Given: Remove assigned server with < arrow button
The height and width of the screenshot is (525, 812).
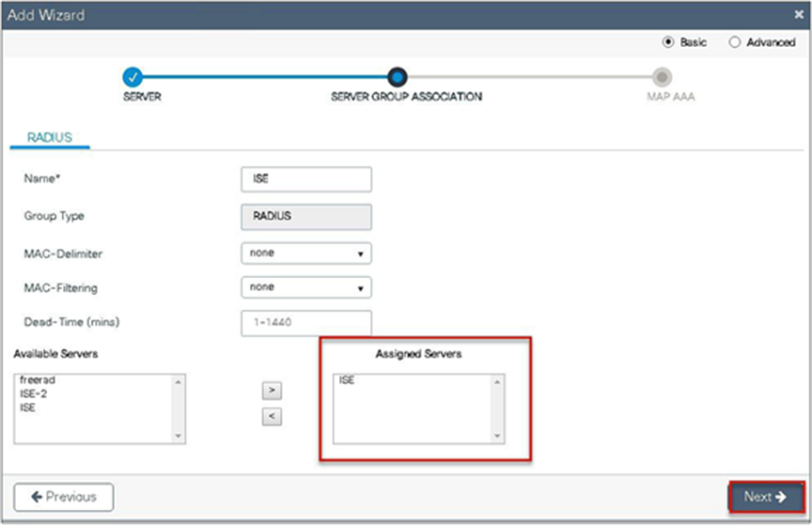Looking at the screenshot, I should click(x=272, y=416).
